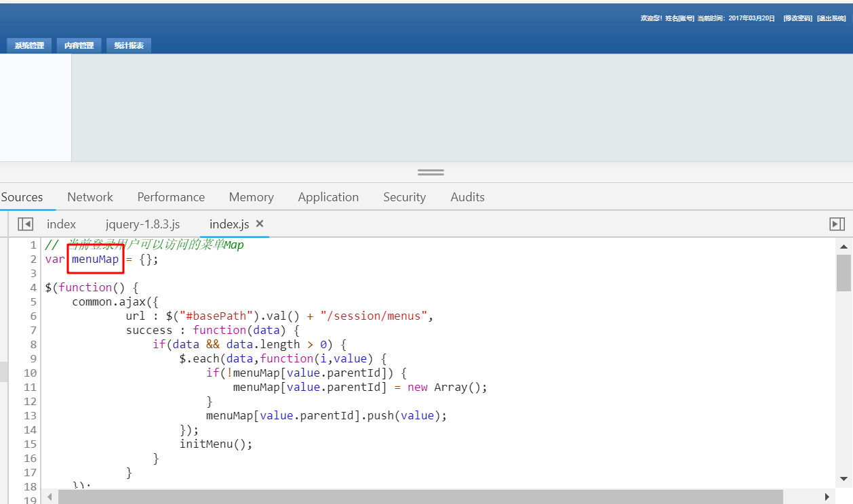
Task: Click the horizontal scrollbar left arrow
Action: point(49,497)
